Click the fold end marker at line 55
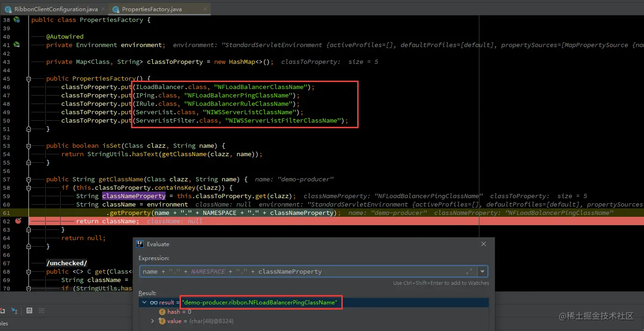The height and width of the screenshot is (331, 644). 28,163
